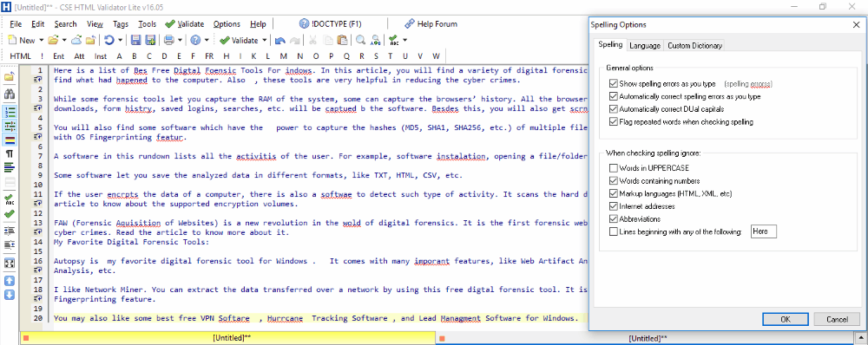Click the Help Forum link
The image size is (868, 345).
click(431, 23)
